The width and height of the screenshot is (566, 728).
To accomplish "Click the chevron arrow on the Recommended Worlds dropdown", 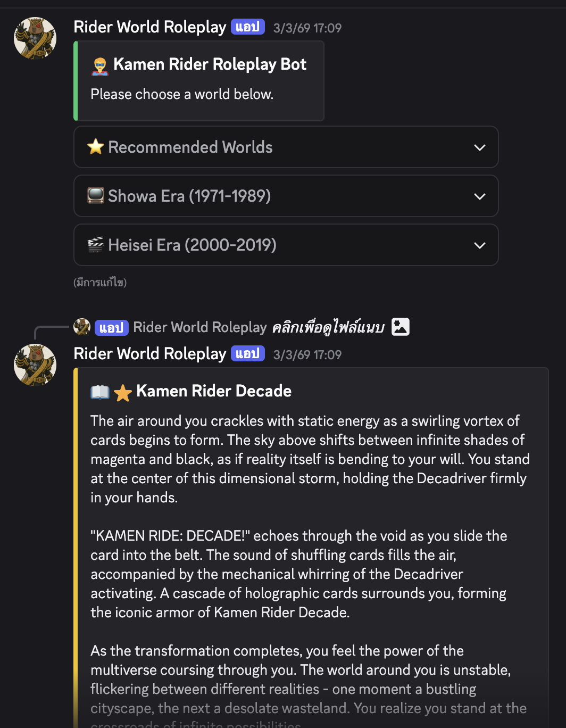I will coord(479,147).
